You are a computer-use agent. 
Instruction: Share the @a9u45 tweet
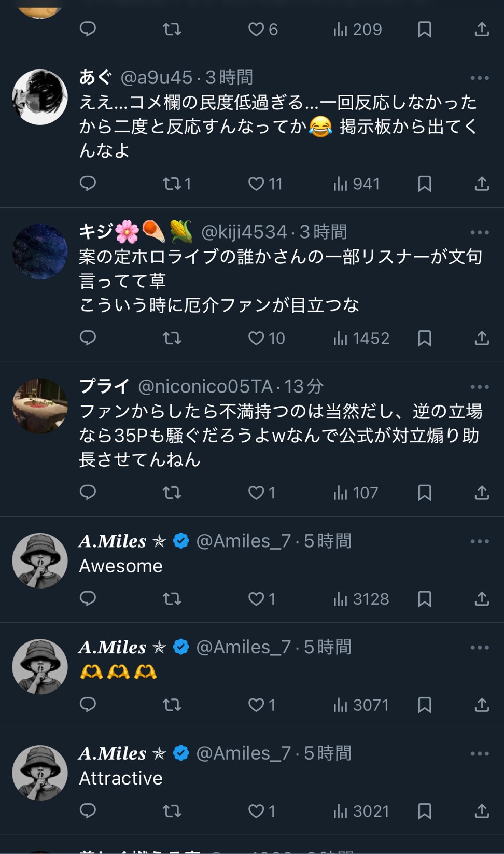482,184
